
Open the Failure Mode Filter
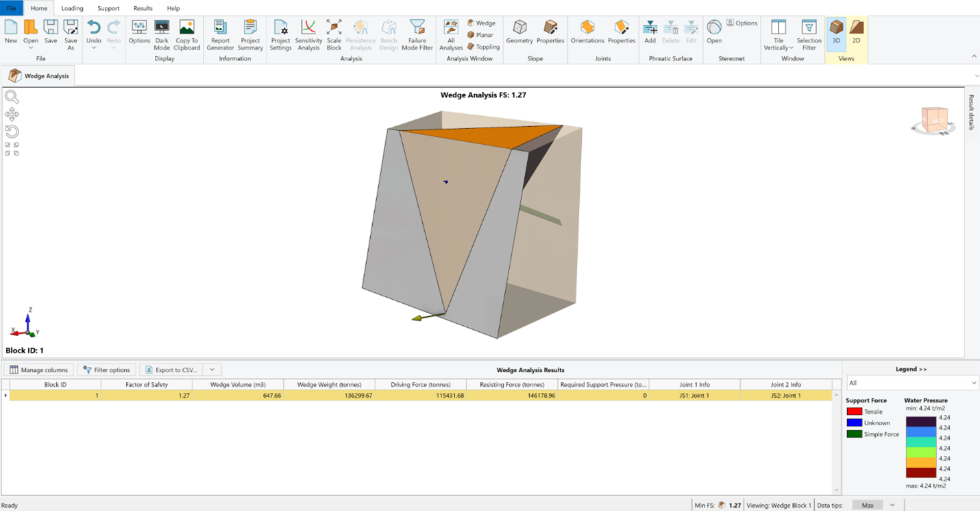tap(417, 34)
